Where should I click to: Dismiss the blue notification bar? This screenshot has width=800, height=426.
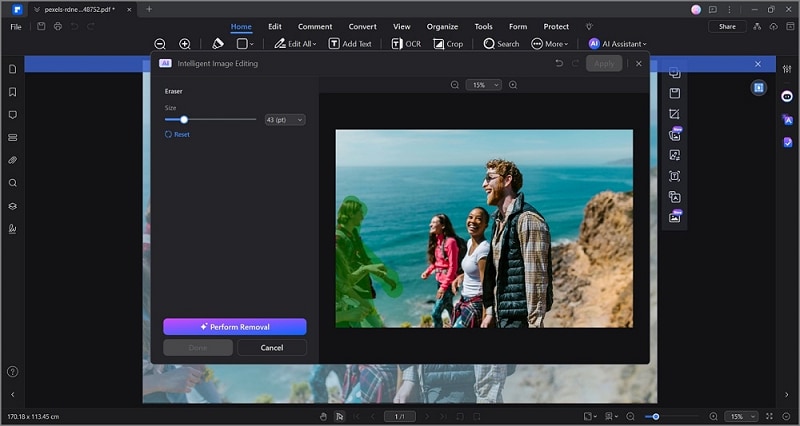(x=758, y=64)
